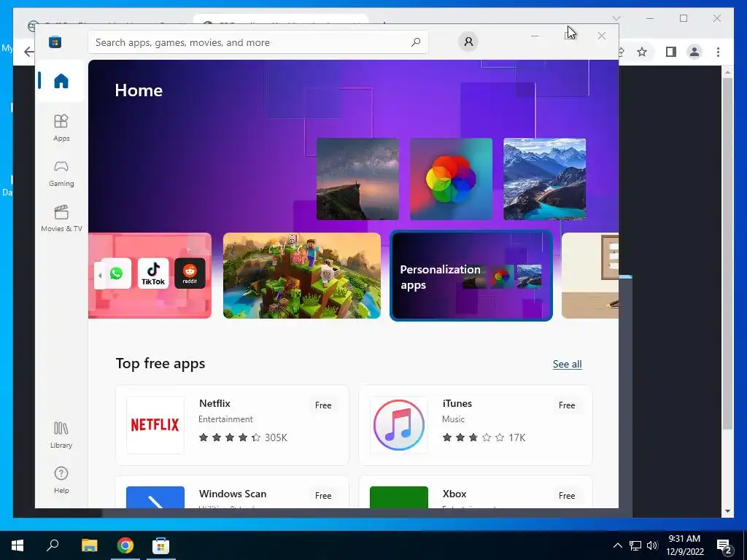Click the green Xbox app icon
747x560 pixels.
pyautogui.click(x=399, y=497)
